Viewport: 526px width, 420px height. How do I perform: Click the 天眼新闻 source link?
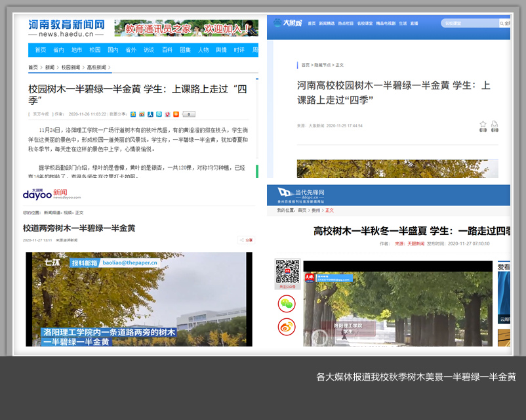[415, 243]
